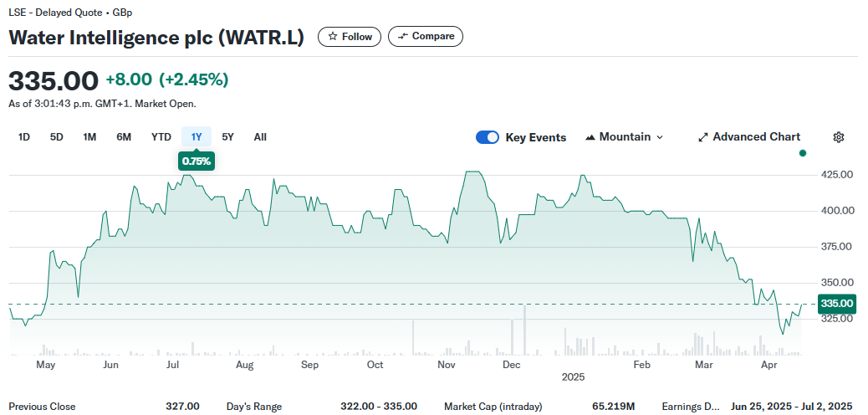
Task: Click the May month label
Action: 45,365
